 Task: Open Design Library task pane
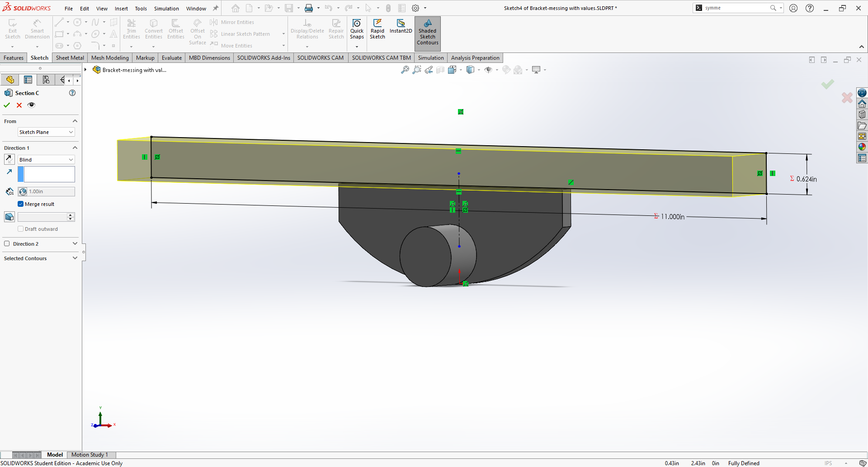(x=862, y=114)
